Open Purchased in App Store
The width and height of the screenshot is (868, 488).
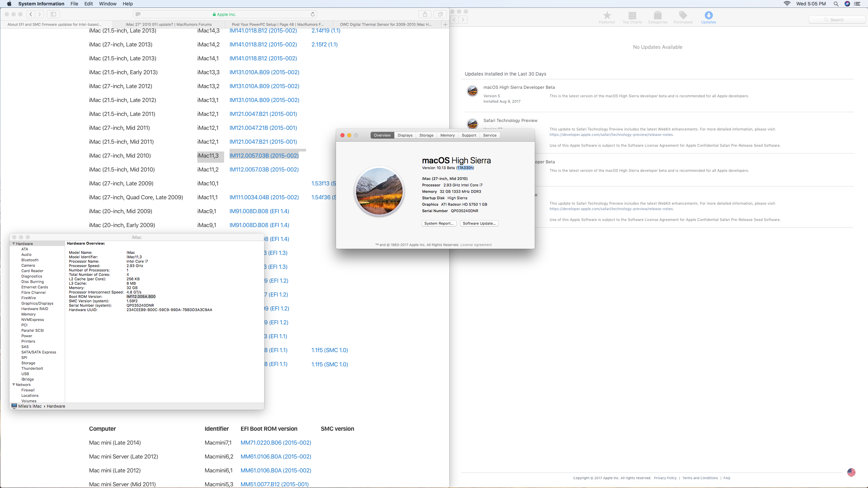(683, 18)
